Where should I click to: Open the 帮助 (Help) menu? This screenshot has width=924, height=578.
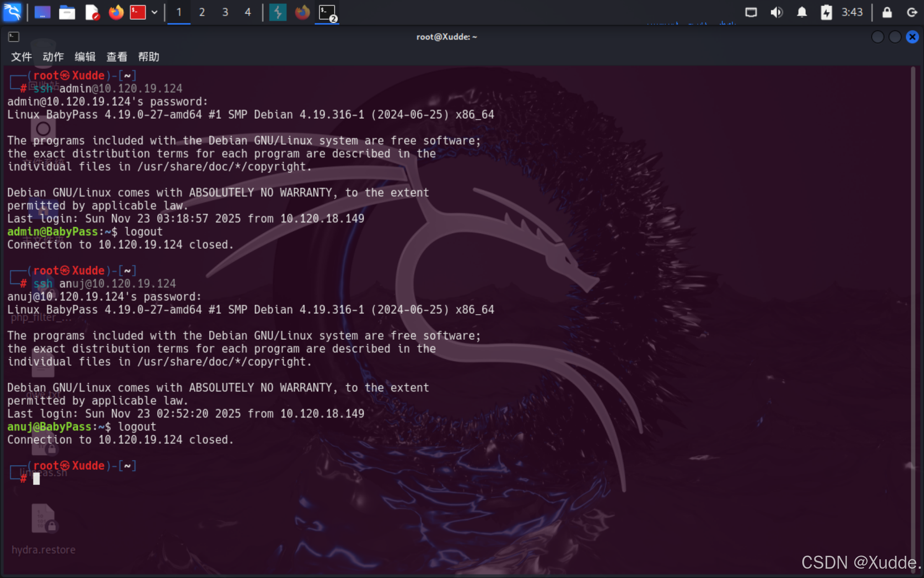149,57
